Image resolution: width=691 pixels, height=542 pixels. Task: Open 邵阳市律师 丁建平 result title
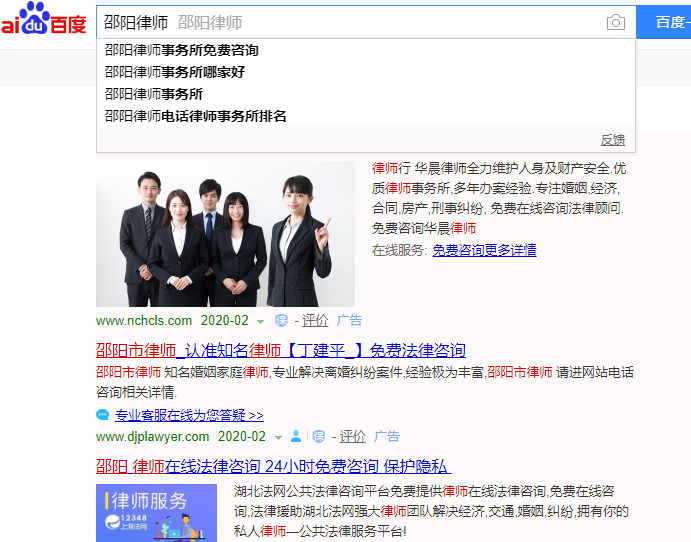coord(280,350)
